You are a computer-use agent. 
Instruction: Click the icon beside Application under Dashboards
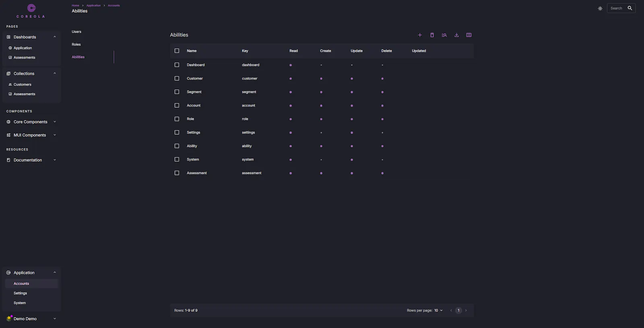pos(10,48)
